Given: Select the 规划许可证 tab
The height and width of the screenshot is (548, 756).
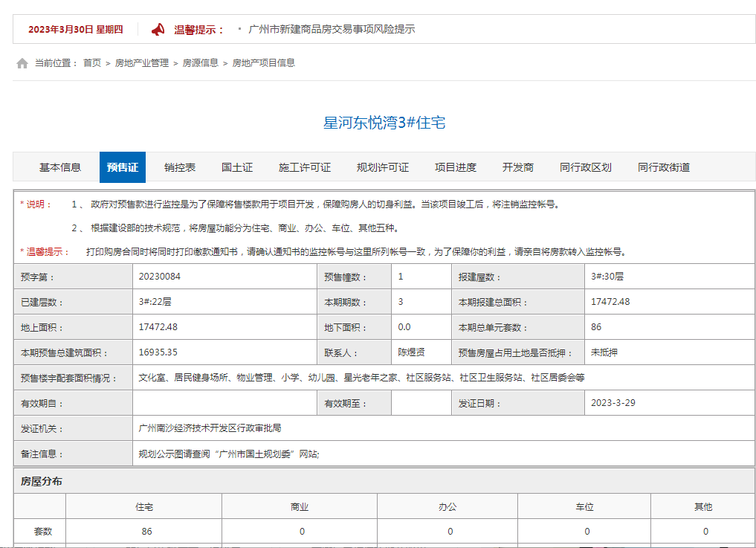Looking at the screenshot, I should [x=381, y=167].
